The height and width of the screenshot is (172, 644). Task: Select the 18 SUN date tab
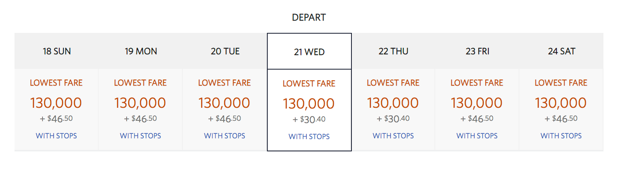click(x=57, y=51)
